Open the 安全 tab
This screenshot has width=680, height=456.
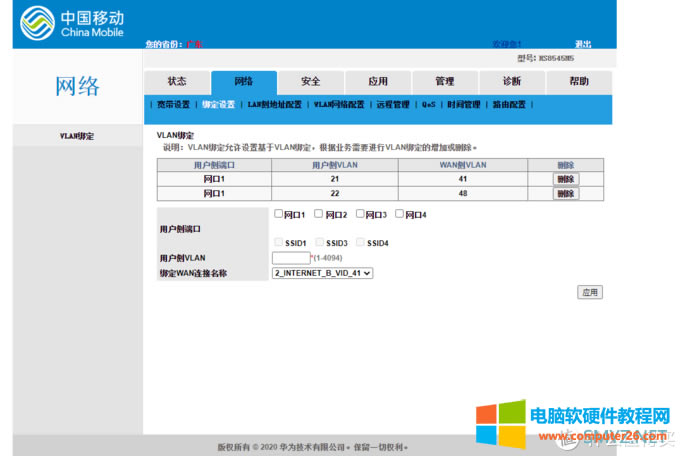coord(311,81)
